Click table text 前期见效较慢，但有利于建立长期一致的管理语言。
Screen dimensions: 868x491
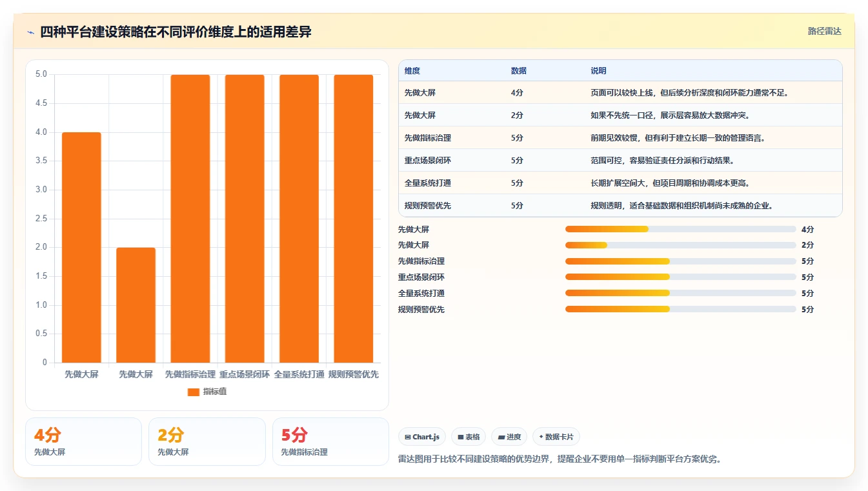coord(678,138)
